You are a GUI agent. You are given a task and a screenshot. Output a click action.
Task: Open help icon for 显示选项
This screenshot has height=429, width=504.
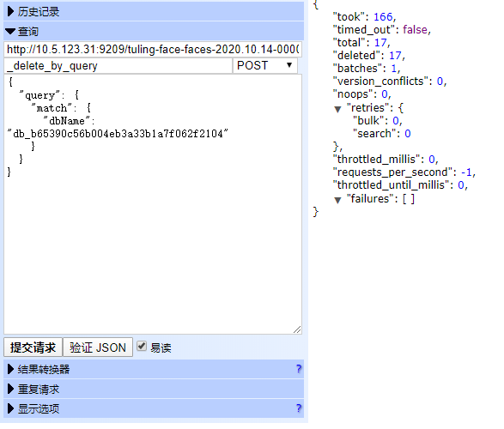(x=299, y=408)
